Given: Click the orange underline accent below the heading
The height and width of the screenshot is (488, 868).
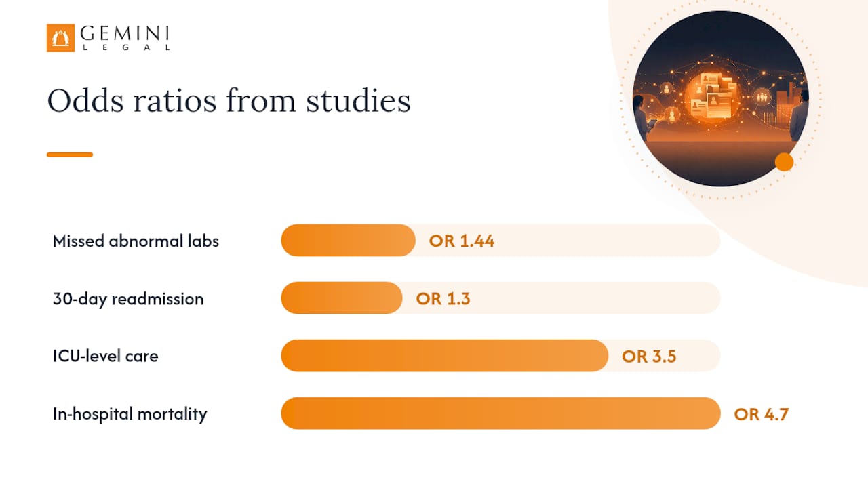Looking at the screenshot, I should 70,155.
